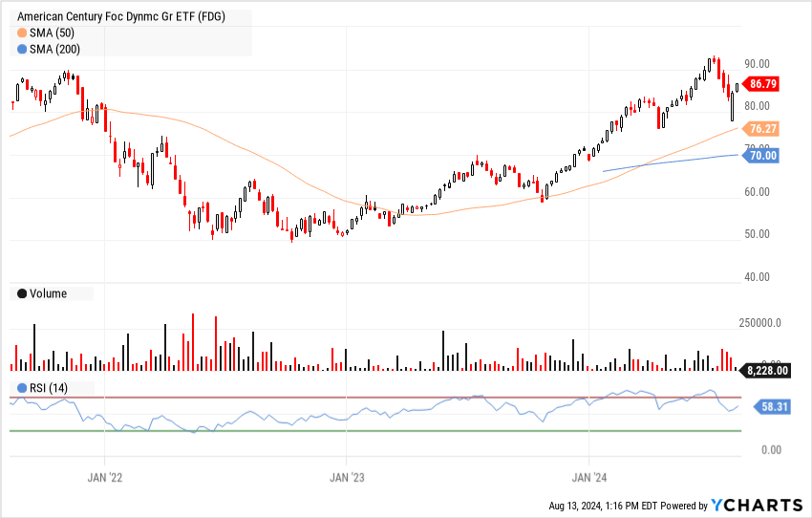
Task: Click the orange 76.27 SMA value tag
Action: click(760, 128)
